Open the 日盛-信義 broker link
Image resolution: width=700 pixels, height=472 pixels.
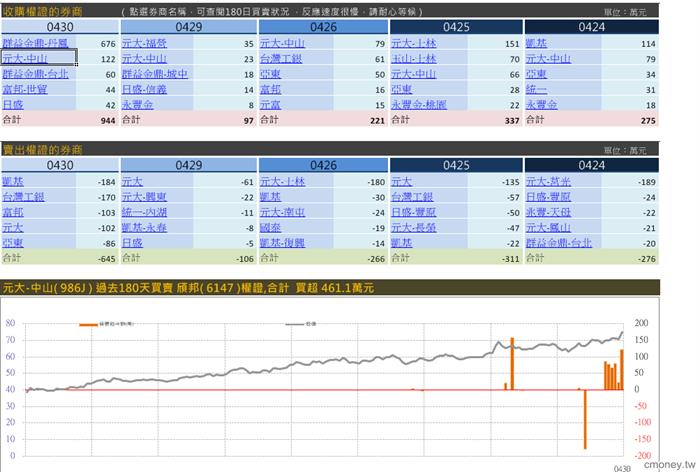coord(144,89)
